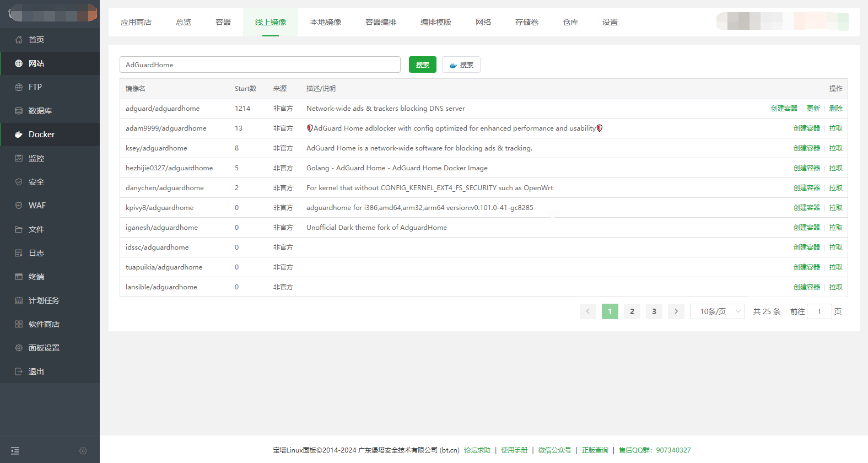
Task: Go to next page with right chevron
Action: [676, 311]
